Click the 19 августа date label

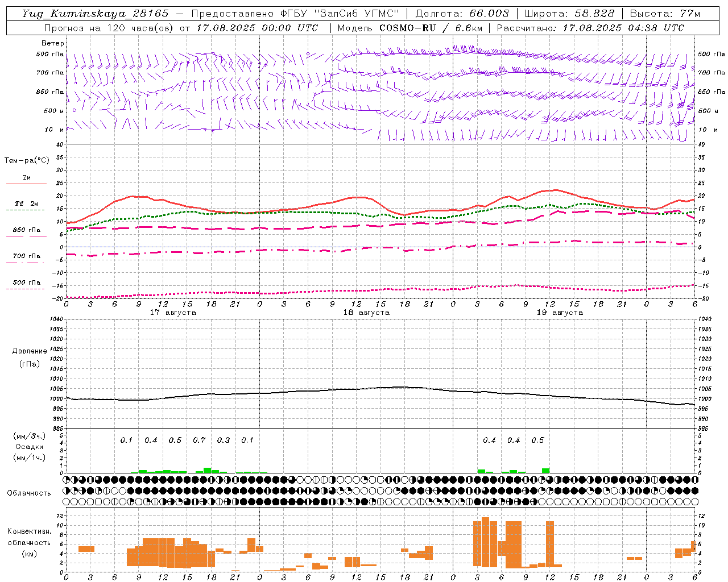coord(560,313)
